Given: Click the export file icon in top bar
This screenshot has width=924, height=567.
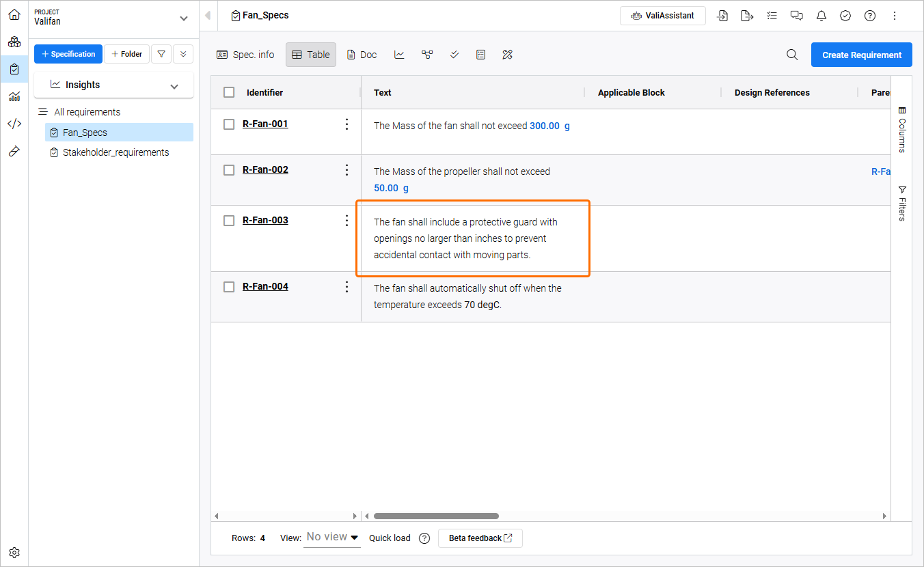Looking at the screenshot, I should (x=747, y=16).
